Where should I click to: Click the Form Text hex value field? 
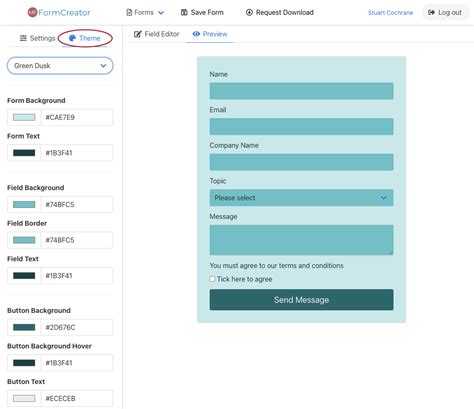(77, 153)
